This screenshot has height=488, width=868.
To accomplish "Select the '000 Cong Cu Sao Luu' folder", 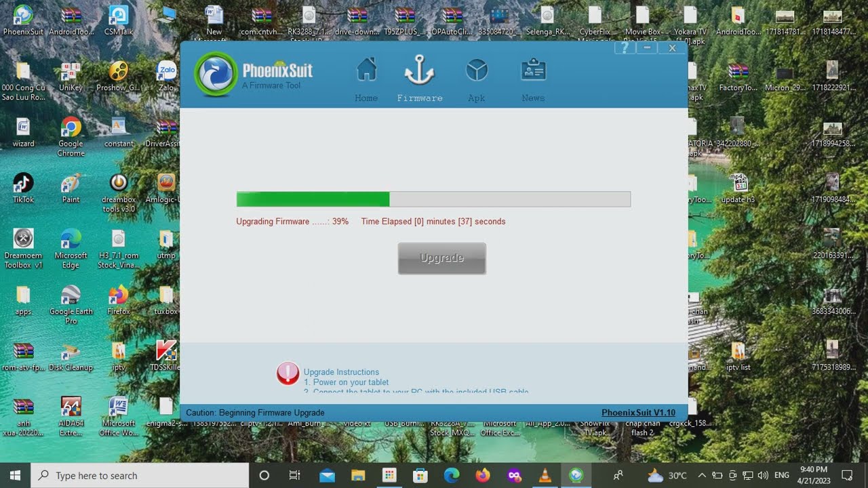I will coord(23,81).
